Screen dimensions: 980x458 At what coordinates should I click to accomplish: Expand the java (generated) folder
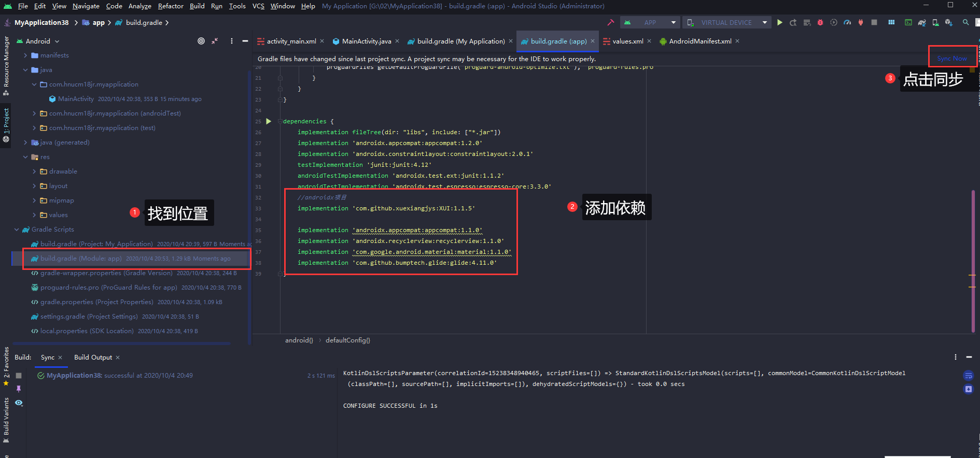[x=25, y=142]
